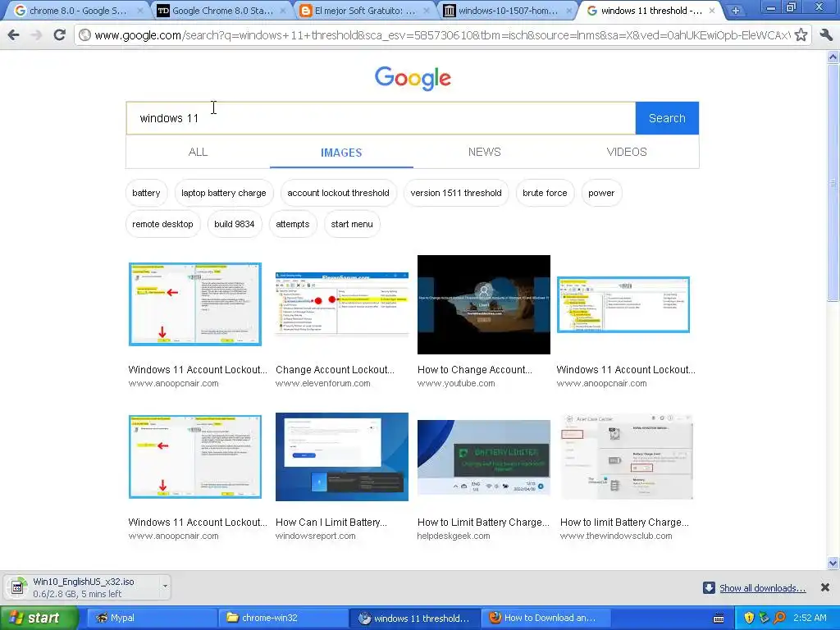Switch to the 'windows-10-1507-hom...' tab

click(507, 11)
